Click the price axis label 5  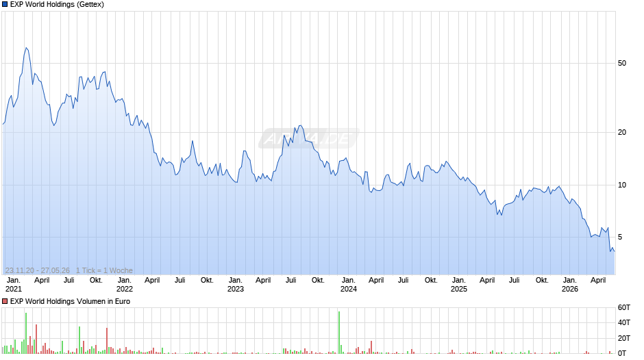(620, 237)
